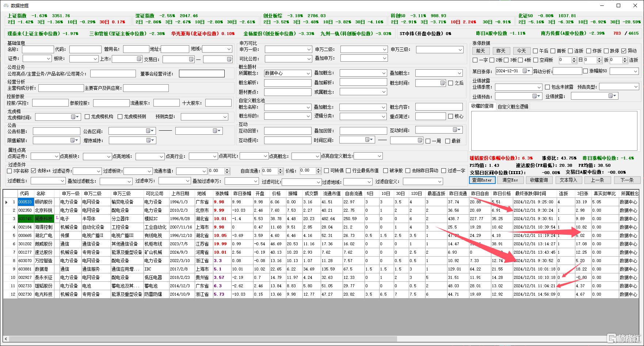Viewport: 644px width, 346px height.
Task: Open the 限售解禁 date picker calendar
Action: tap(75, 140)
